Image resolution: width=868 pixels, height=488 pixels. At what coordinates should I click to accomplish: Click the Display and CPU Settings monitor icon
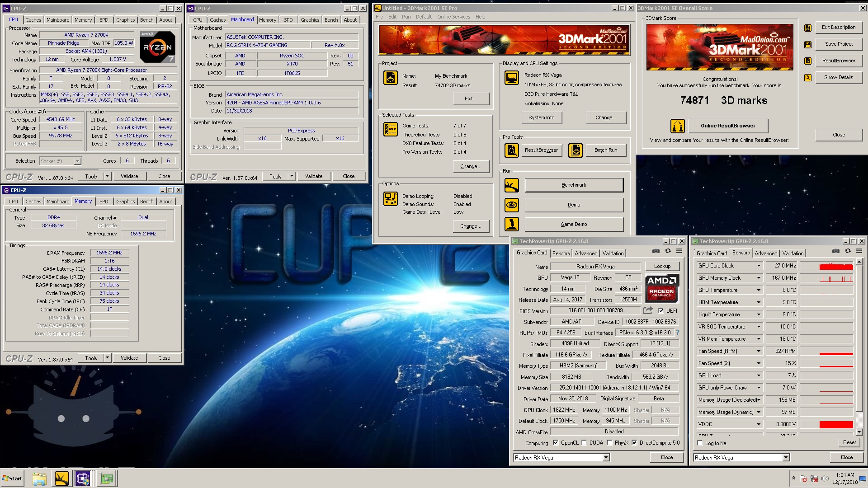click(512, 78)
